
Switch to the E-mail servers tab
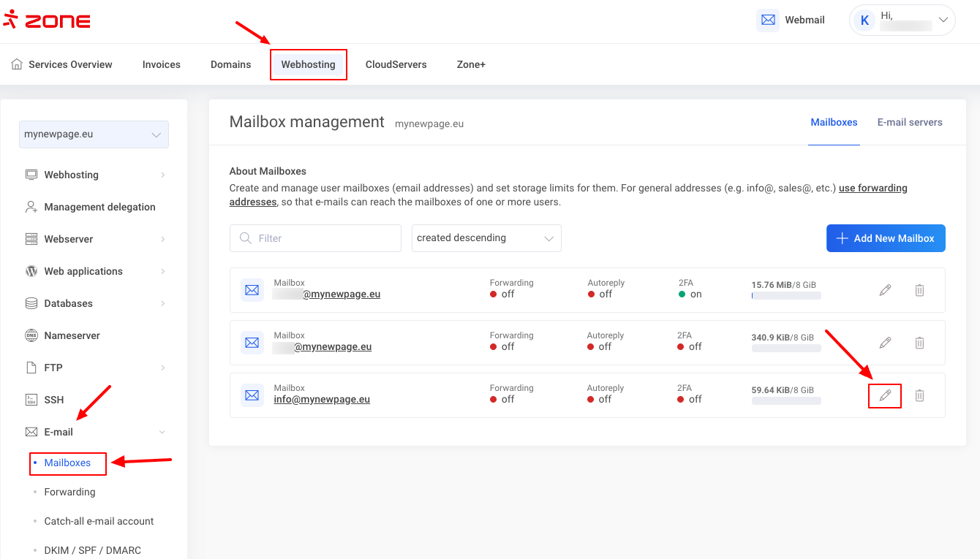(x=910, y=122)
